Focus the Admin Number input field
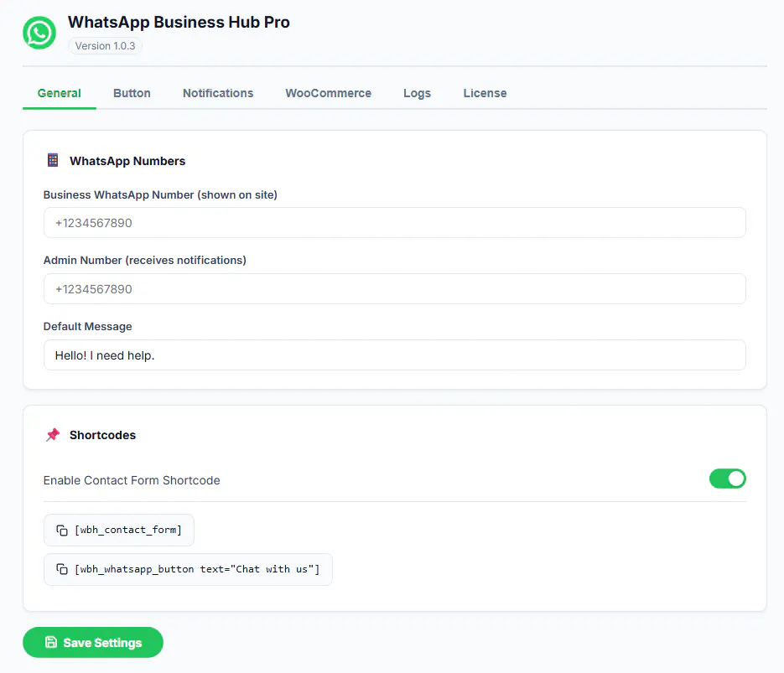The height and width of the screenshot is (673, 784). (x=394, y=289)
